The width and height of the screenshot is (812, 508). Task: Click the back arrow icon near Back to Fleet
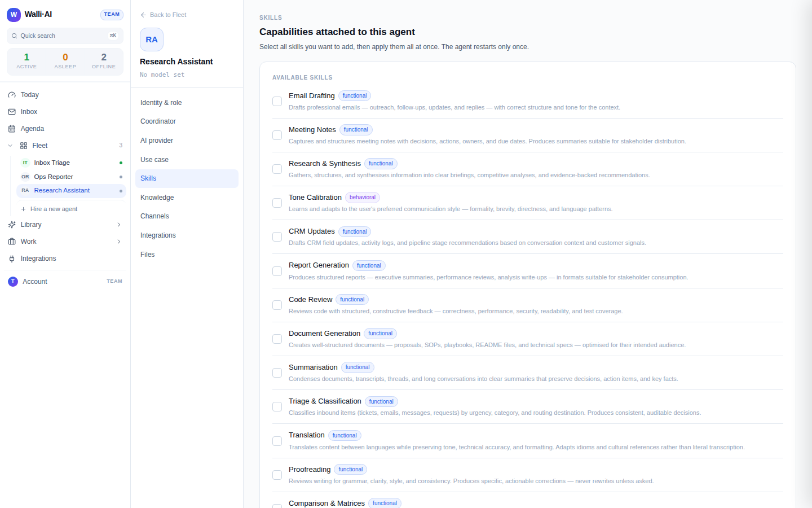click(143, 15)
